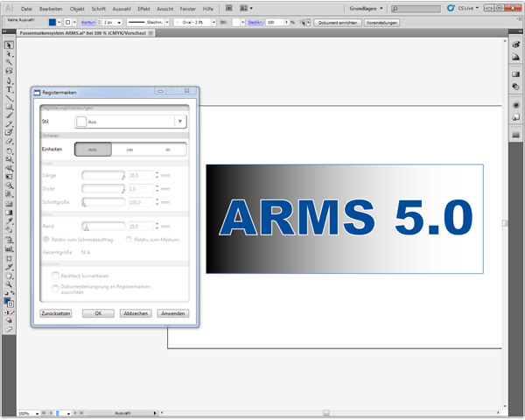Screen dimensions: 525x420
Task: Click the Zurücksetzen button
Action: click(56, 313)
